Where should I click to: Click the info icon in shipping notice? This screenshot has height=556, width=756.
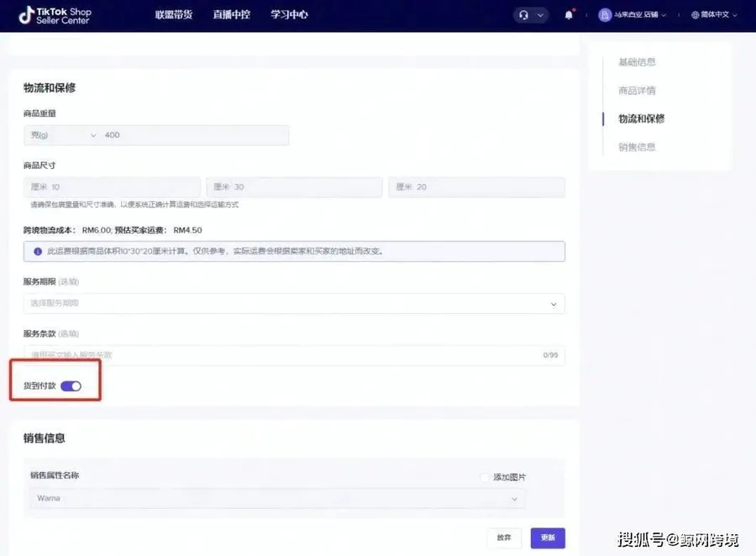[38, 251]
